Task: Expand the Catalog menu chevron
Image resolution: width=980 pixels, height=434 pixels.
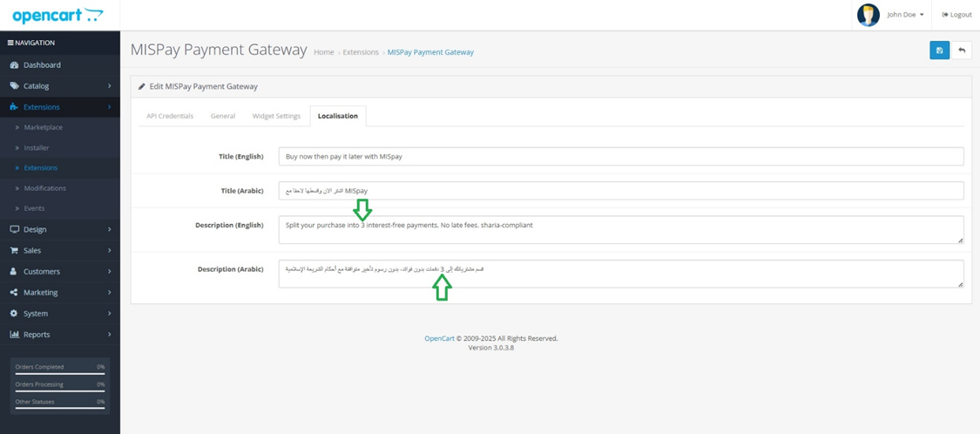Action: click(x=110, y=85)
